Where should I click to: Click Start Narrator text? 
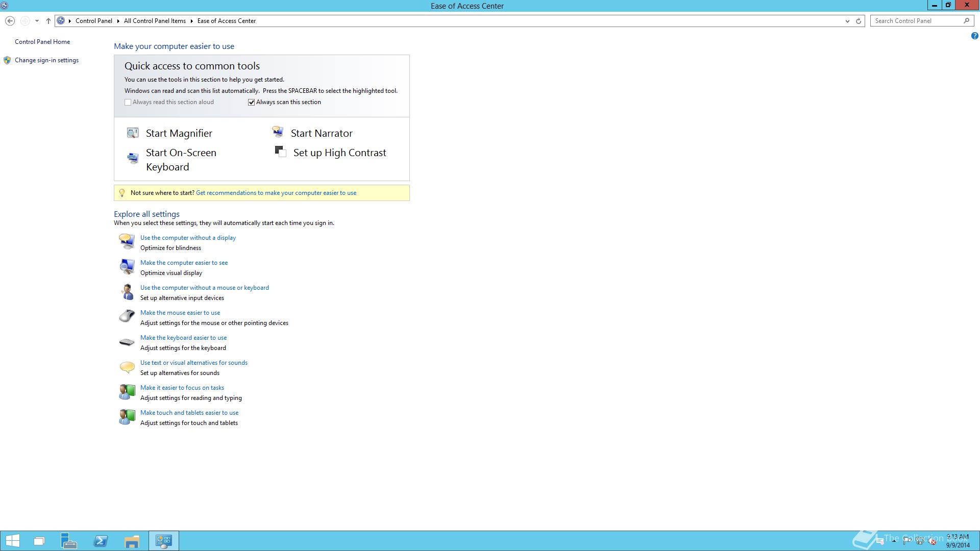pyautogui.click(x=322, y=133)
